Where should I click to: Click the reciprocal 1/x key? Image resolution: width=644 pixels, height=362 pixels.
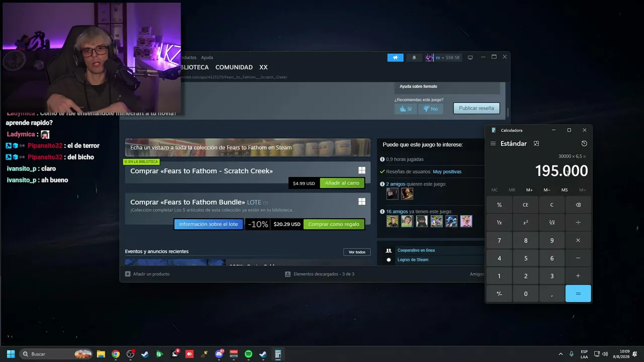(499, 223)
